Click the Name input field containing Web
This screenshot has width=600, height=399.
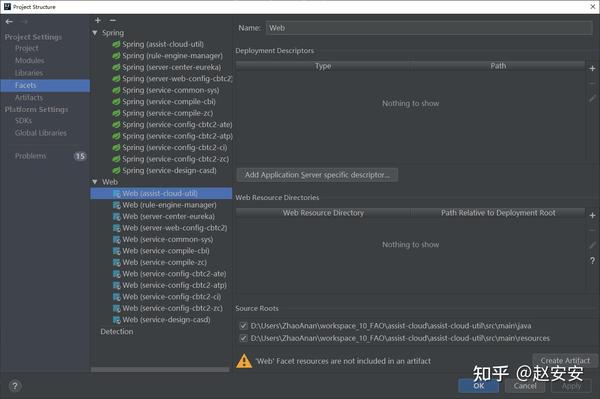tap(429, 28)
